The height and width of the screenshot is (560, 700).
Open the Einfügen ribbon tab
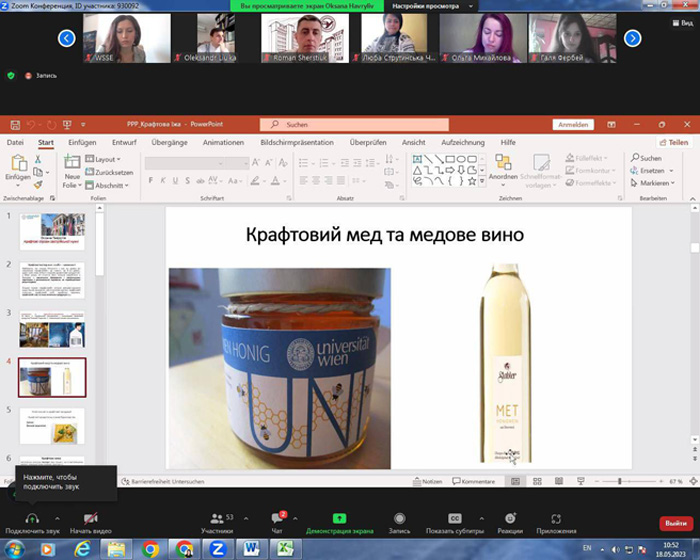[82, 142]
